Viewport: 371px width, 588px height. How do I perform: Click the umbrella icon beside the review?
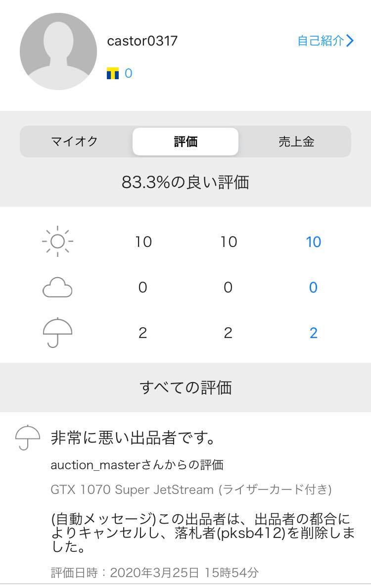pyautogui.click(x=28, y=437)
